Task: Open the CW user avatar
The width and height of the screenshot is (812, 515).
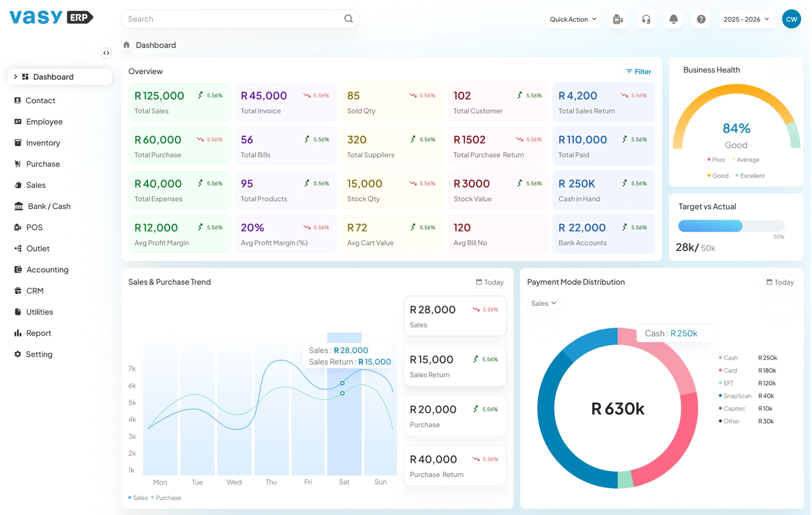Action: [791, 19]
